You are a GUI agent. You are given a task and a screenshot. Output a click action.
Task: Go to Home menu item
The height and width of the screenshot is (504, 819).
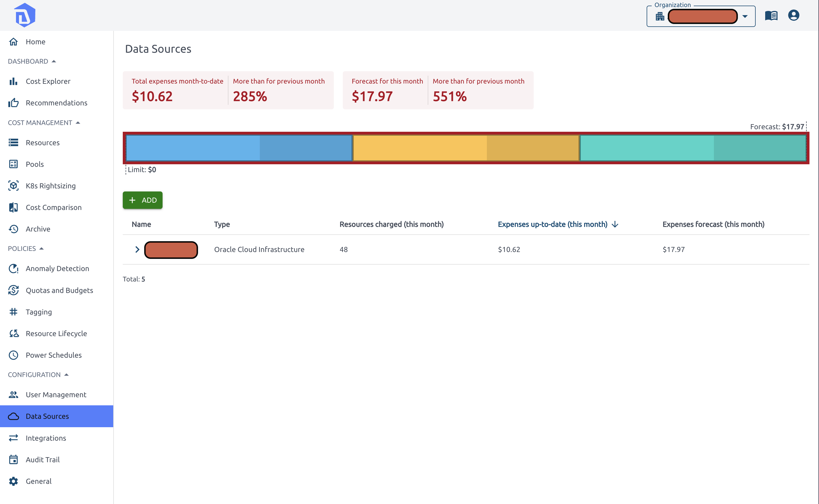[x=57, y=42]
